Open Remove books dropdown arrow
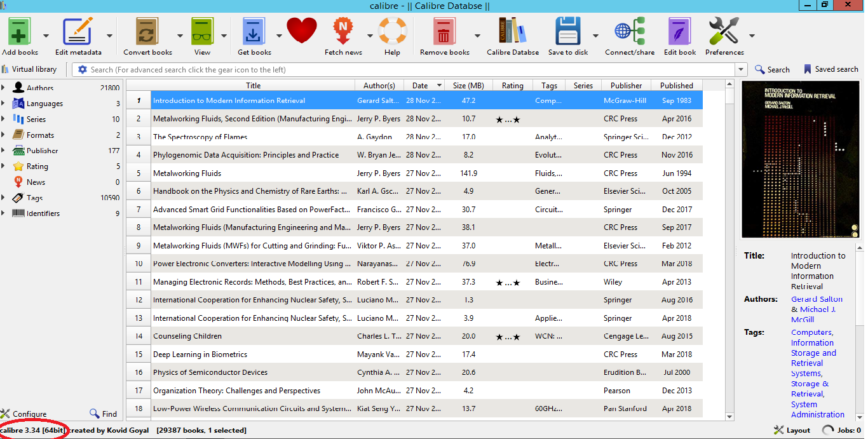The image size is (868, 439). click(477, 36)
